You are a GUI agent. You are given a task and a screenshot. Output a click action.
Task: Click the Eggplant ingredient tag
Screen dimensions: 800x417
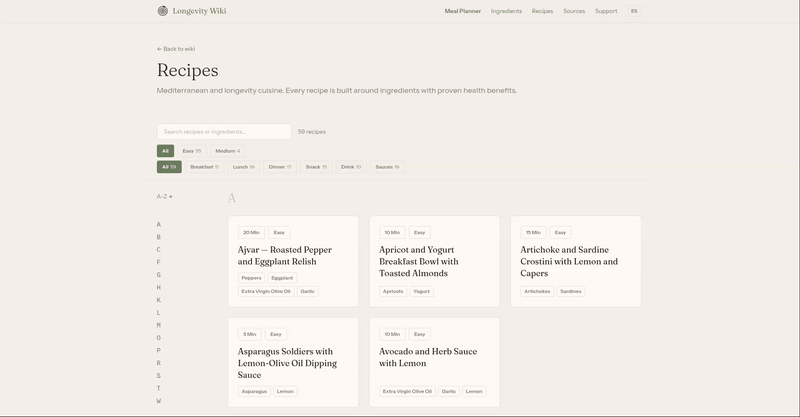coord(282,278)
